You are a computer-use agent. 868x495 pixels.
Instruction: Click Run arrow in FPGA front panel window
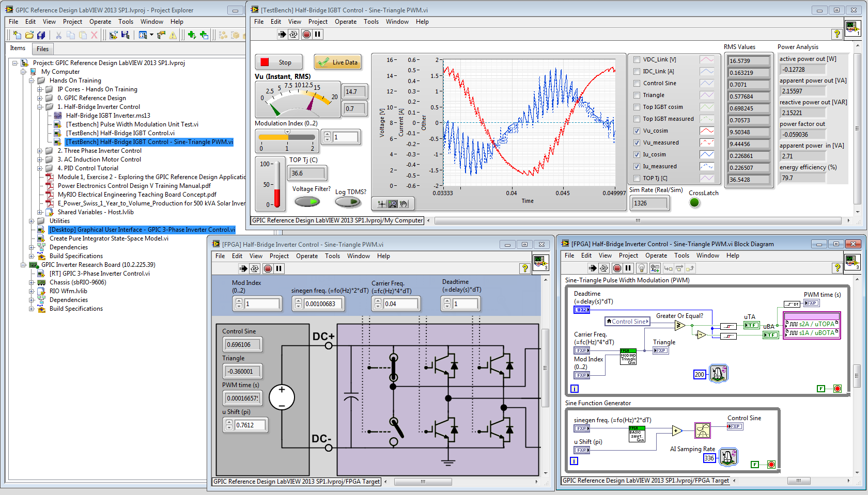click(x=243, y=268)
